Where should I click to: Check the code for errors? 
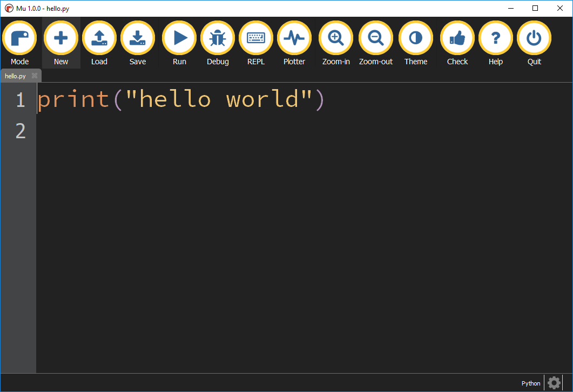point(457,37)
